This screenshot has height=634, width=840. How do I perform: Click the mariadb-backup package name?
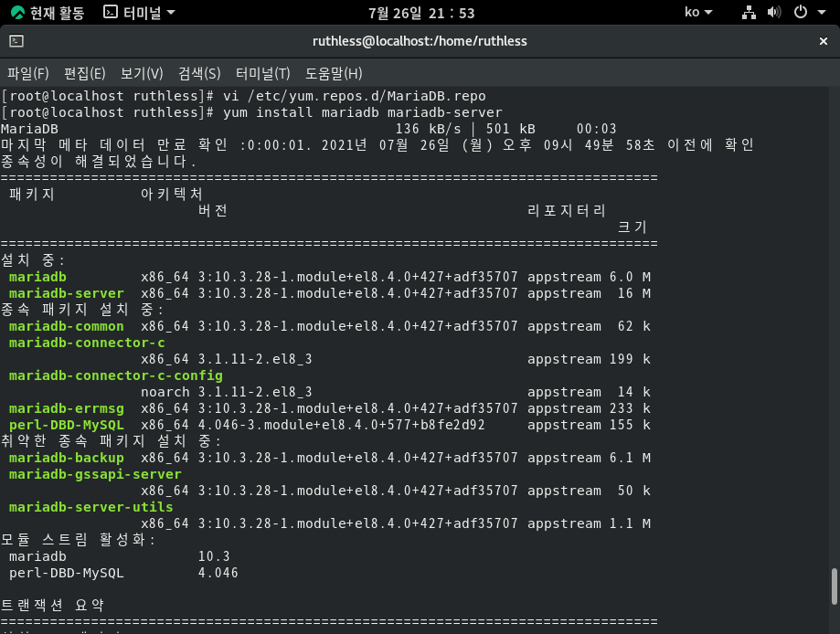pyautogui.click(x=67, y=458)
